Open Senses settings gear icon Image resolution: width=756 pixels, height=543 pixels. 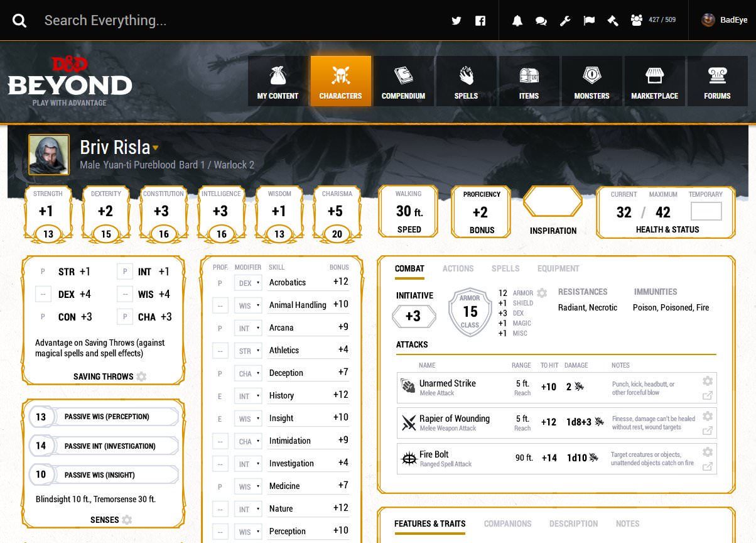(127, 520)
